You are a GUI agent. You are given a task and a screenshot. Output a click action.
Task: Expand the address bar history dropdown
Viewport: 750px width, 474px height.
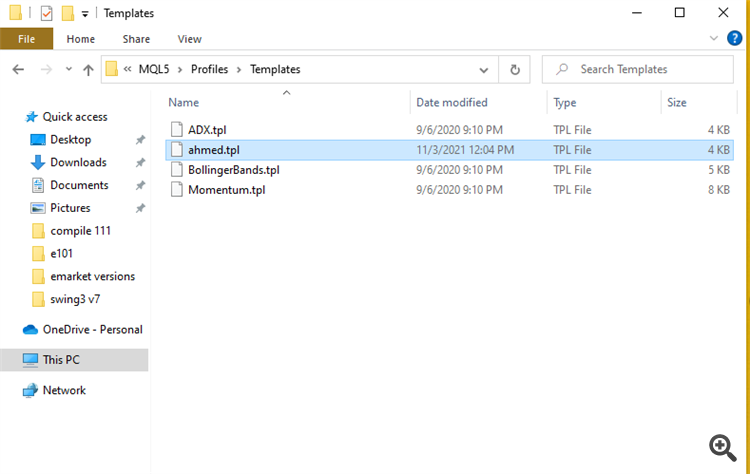(x=484, y=70)
